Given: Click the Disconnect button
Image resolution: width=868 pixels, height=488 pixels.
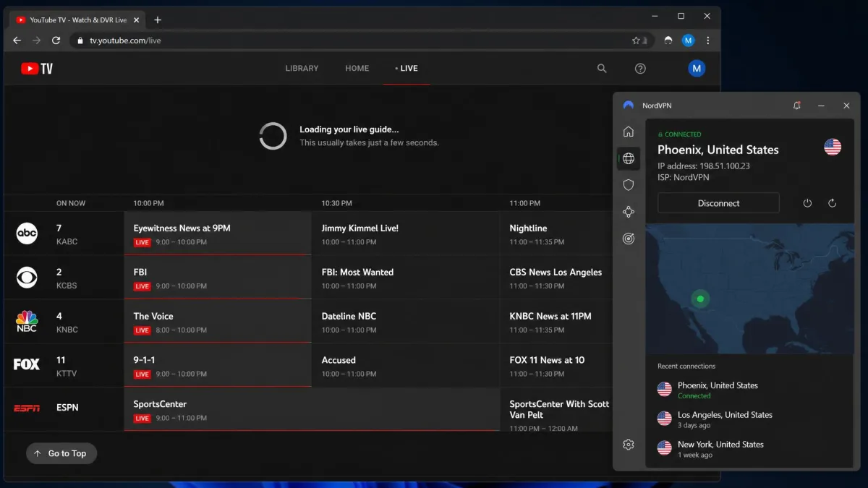Looking at the screenshot, I should click(718, 203).
